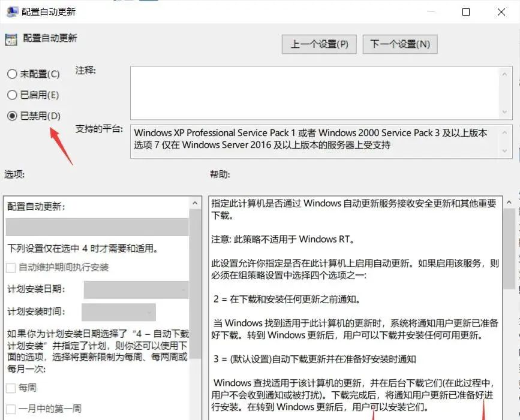520x420 pixels.
Task: Click help line '2 = 在下载和安装任何更新之前通知。'
Action: [x=287, y=299]
